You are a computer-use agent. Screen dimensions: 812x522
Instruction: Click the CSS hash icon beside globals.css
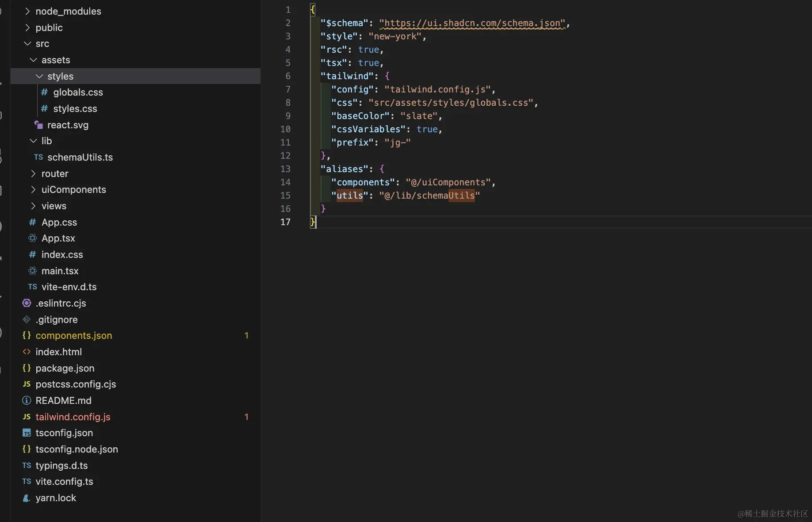[x=44, y=92]
